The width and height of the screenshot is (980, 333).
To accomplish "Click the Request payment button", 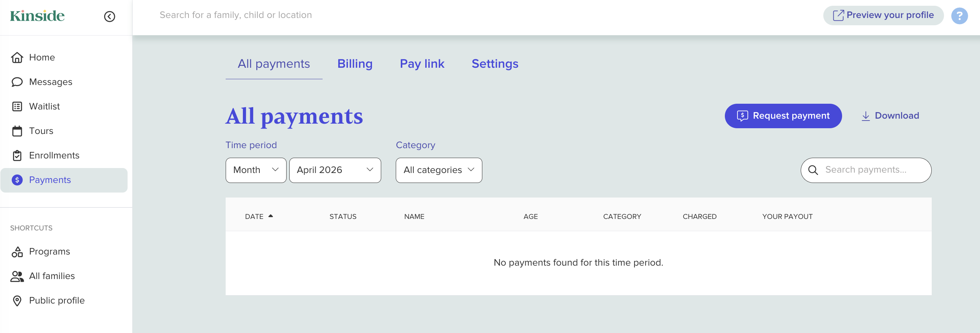I will click(x=783, y=116).
